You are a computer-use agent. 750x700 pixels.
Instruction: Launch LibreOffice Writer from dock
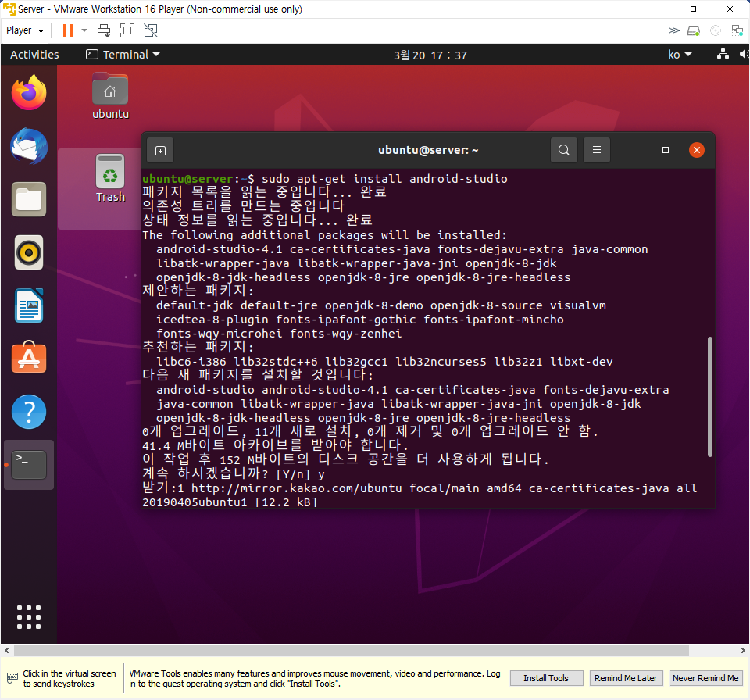pyautogui.click(x=29, y=305)
